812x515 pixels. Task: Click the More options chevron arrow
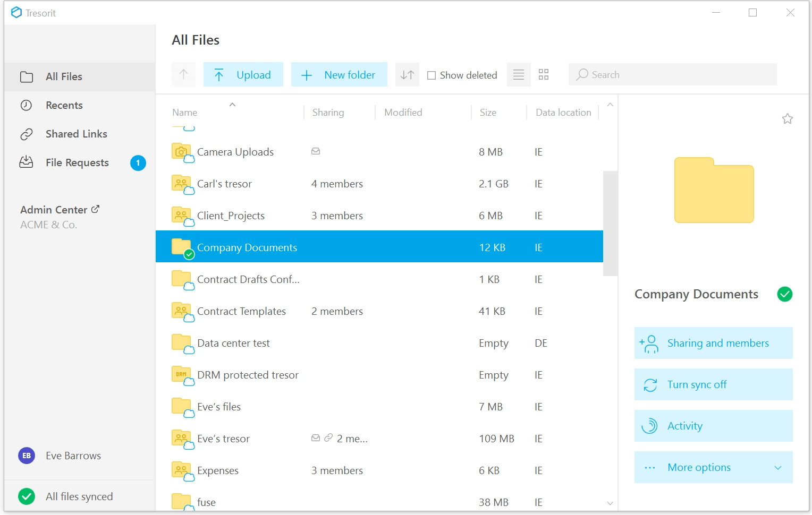coord(778,468)
